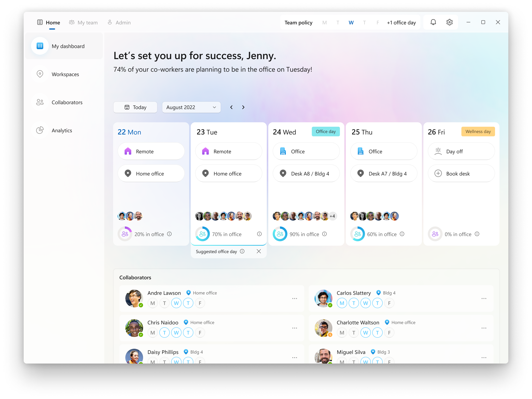Image resolution: width=532 pixels, height=399 pixels.
Task: Open the settings gear
Action: point(449,22)
